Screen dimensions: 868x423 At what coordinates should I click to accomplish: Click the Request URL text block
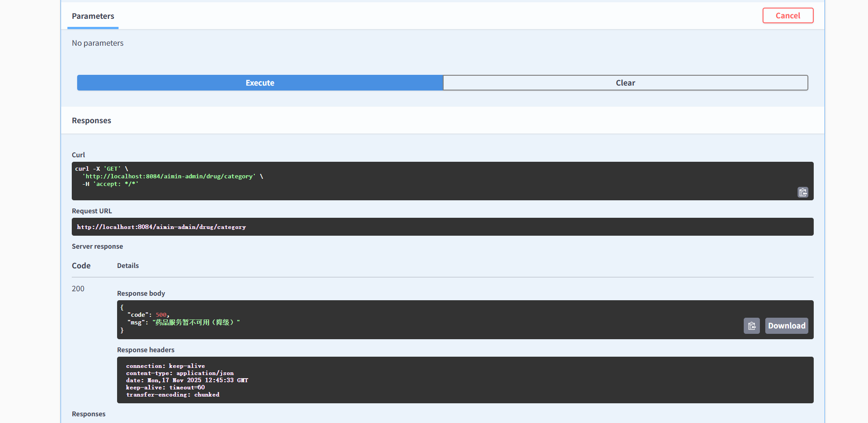161,227
